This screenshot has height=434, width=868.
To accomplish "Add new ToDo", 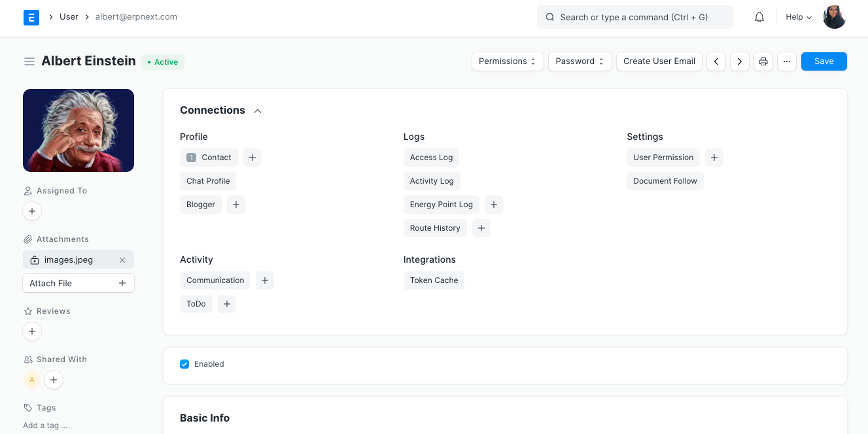I will pos(227,304).
